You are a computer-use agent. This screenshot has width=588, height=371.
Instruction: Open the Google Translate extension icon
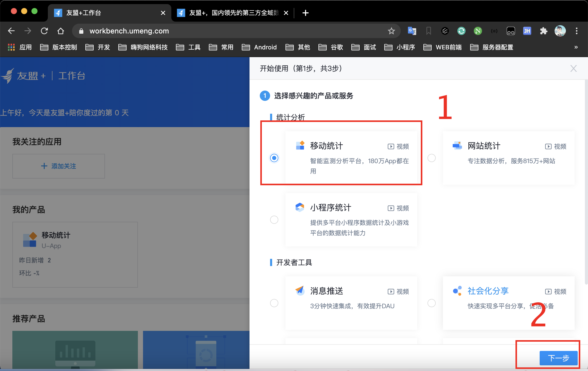[x=412, y=31]
